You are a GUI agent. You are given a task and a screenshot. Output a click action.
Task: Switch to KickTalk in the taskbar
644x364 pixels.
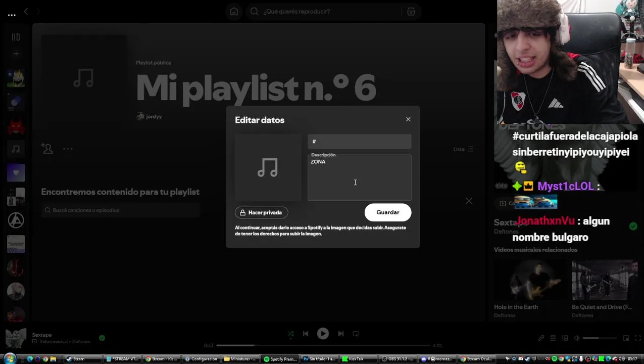coord(359,359)
